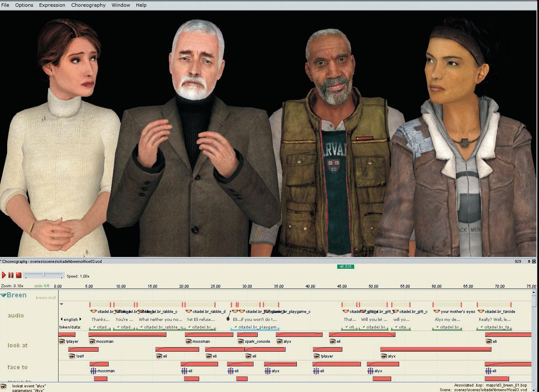Click the 'breen.mdl' model label
Image resolution: width=539 pixels, height=392 pixels.
tap(45, 298)
